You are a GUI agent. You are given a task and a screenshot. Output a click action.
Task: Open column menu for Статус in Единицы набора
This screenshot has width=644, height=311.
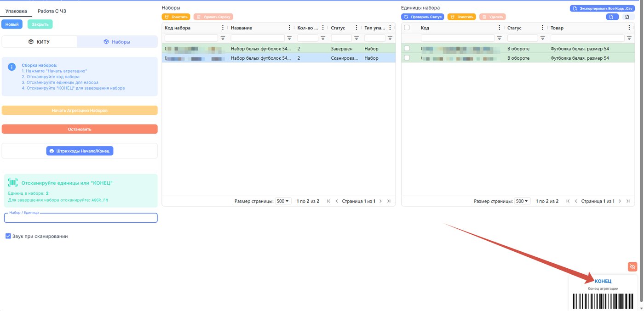coord(543,28)
